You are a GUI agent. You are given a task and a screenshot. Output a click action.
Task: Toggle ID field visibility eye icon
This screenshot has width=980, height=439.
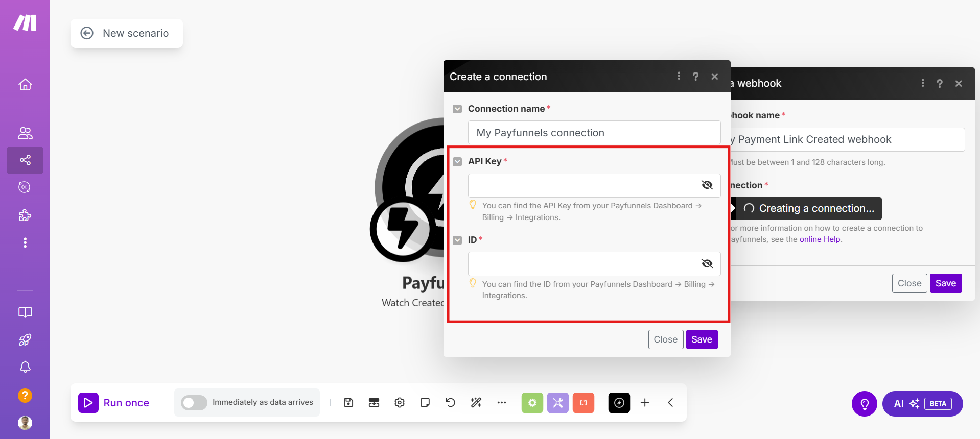[x=707, y=263]
